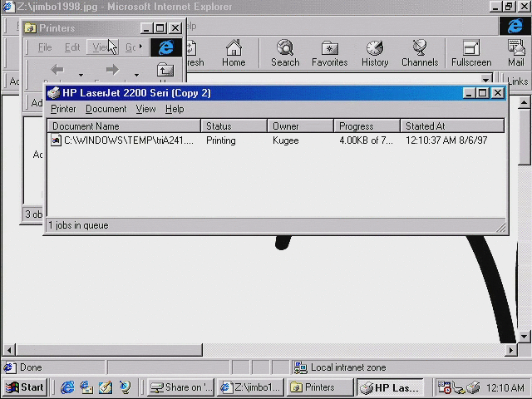Click the HP Las... taskbar button
The image size is (532, 399).
click(390, 387)
